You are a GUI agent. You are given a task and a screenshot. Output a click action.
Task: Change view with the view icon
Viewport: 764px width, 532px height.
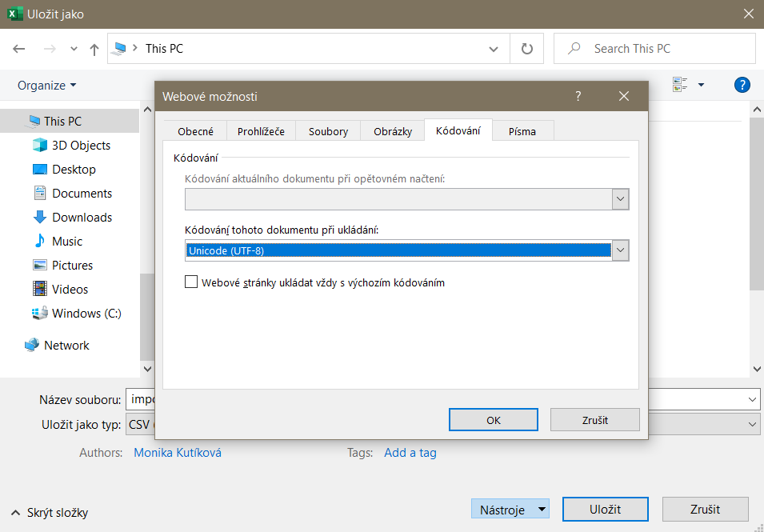[x=680, y=85]
